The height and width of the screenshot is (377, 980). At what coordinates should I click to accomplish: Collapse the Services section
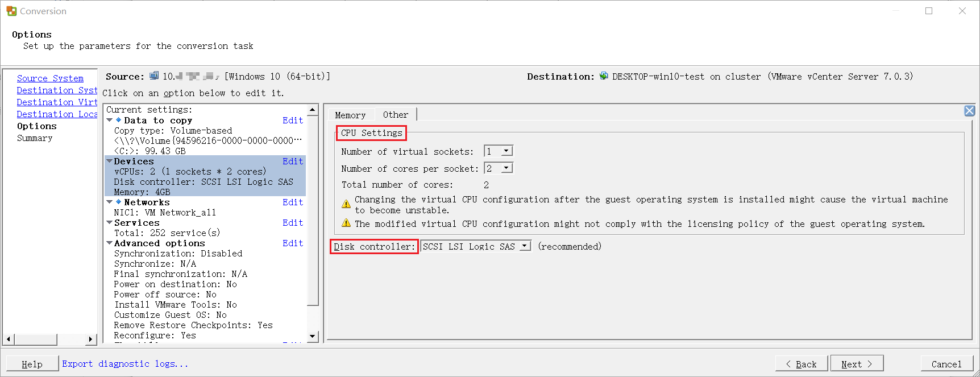tap(110, 222)
